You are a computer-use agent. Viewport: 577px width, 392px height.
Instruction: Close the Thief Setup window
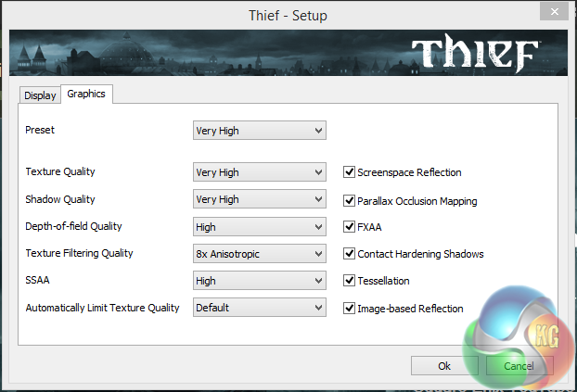[x=554, y=11]
